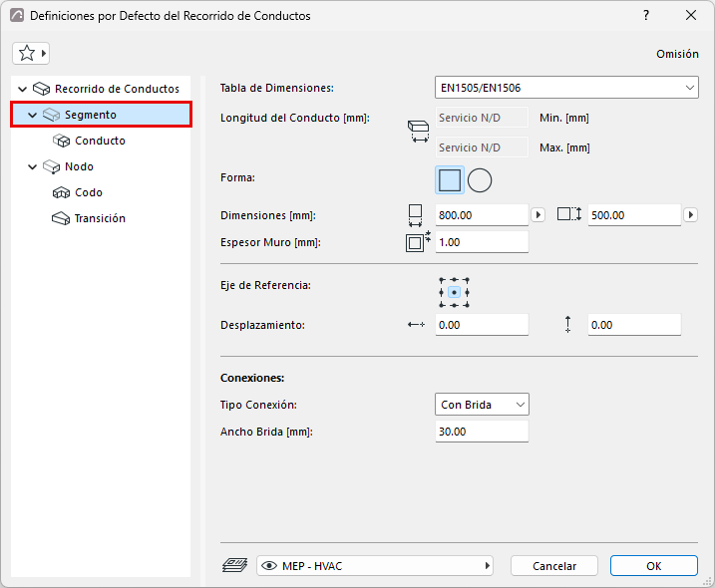Screen dimensions: 715x588
Task: Open width 800.00 preset arrow
Action: pos(538,214)
